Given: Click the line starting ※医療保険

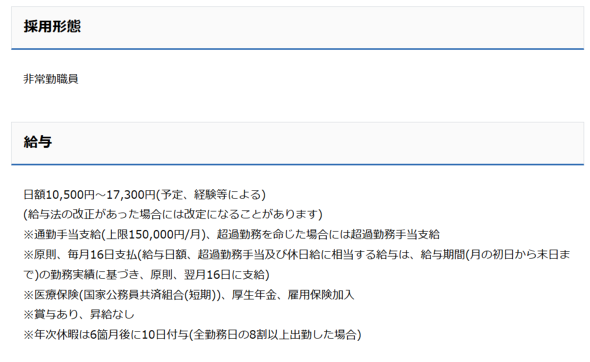Looking at the screenshot, I should point(189,295).
